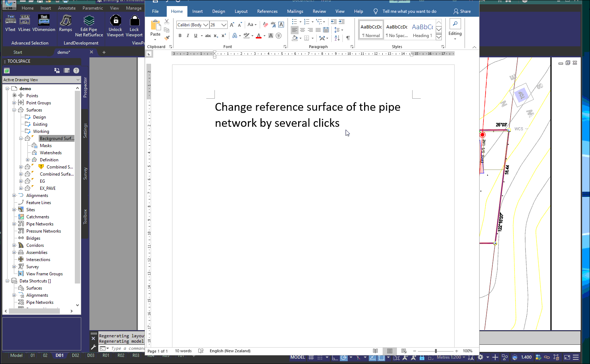Open the font name dropdown Calibri
Screen dimensions: 590x364
point(206,25)
